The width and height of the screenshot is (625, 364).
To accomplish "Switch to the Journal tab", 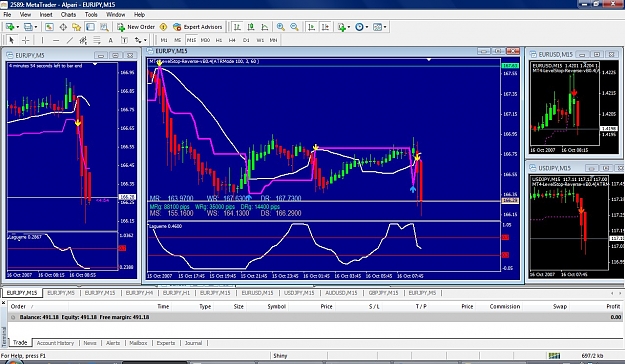I will pyautogui.click(x=193, y=343).
